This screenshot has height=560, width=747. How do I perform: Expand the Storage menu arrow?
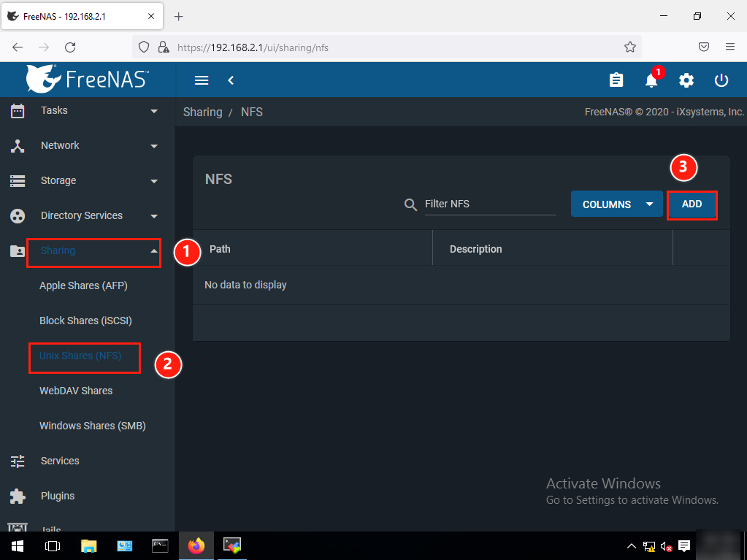pos(154,181)
